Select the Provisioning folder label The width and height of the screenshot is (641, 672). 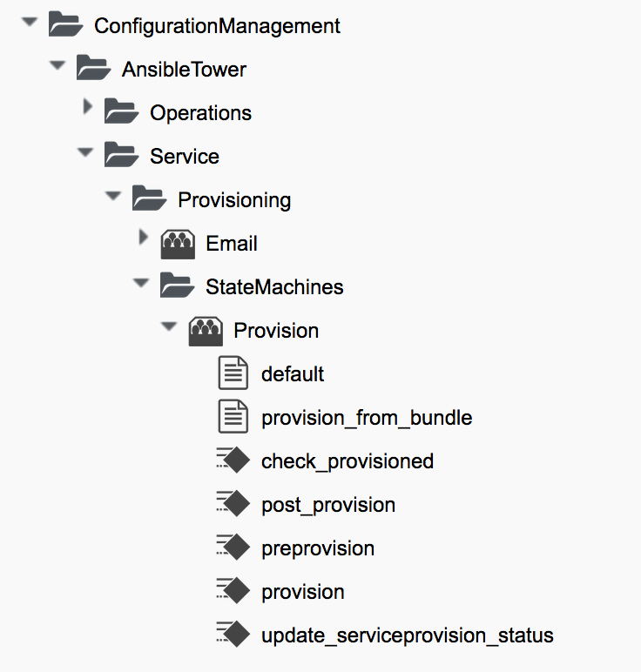coord(234,200)
